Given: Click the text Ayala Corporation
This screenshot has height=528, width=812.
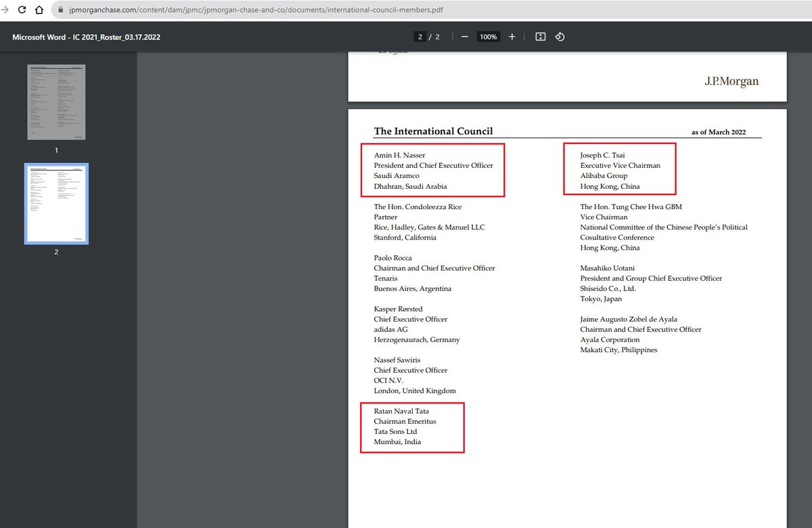Looking at the screenshot, I should (x=610, y=340).
